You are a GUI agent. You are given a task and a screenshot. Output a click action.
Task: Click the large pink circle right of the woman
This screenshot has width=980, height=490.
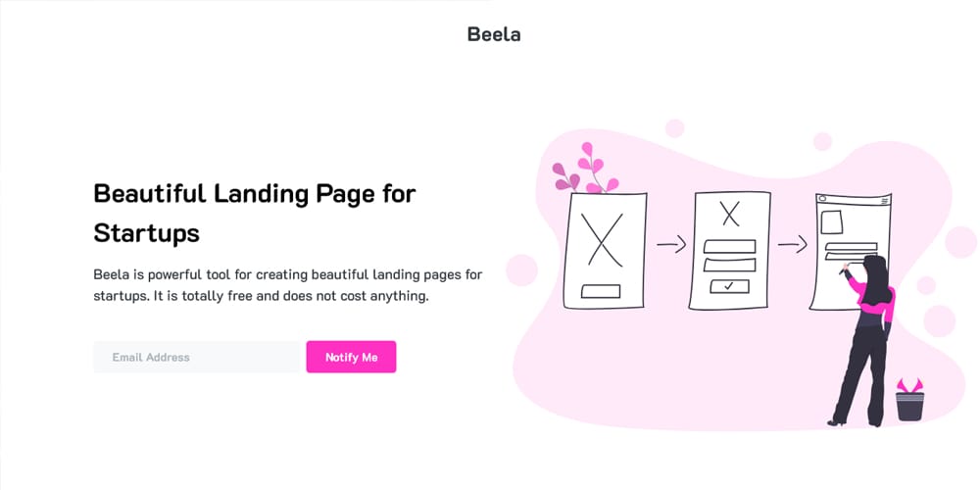[939, 320]
